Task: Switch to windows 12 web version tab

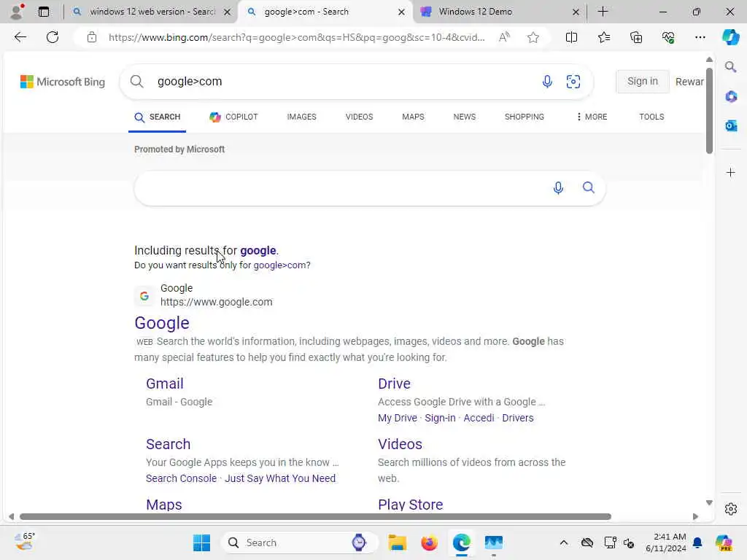Action: pos(152,12)
